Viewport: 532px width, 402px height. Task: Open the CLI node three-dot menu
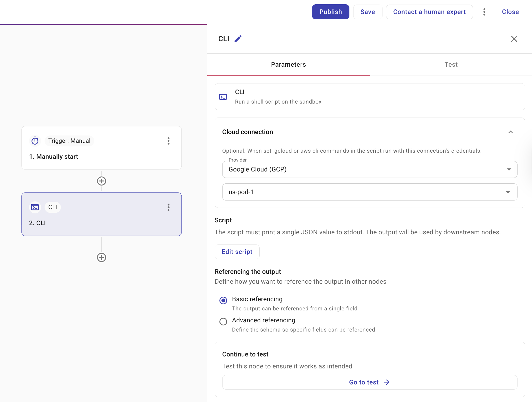tap(168, 207)
